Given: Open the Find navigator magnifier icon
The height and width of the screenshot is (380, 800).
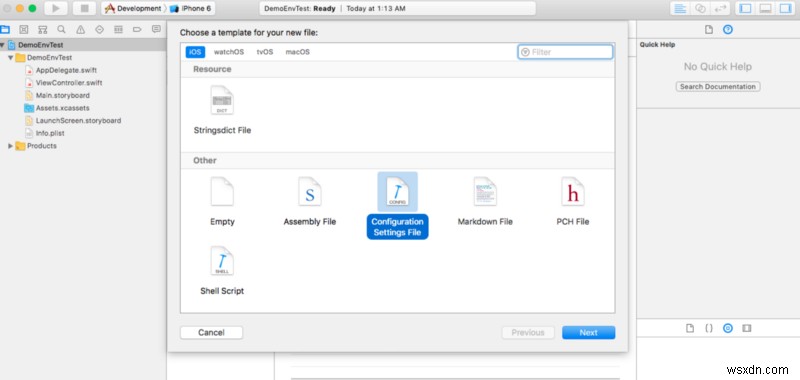Looking at the screenshot, I should (61, 30).
